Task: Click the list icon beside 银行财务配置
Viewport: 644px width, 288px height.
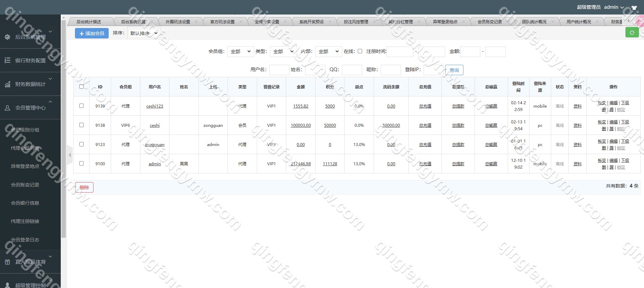Action: 7,60
